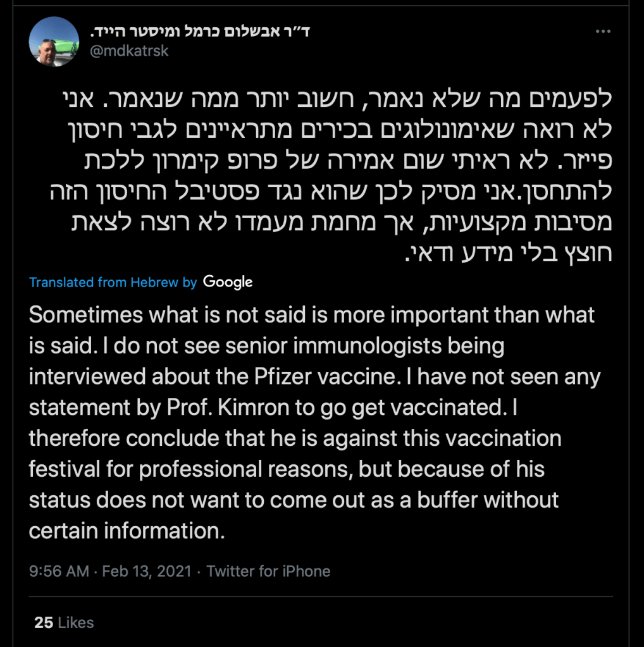Click the Google logo

click(x=228, y=282)
